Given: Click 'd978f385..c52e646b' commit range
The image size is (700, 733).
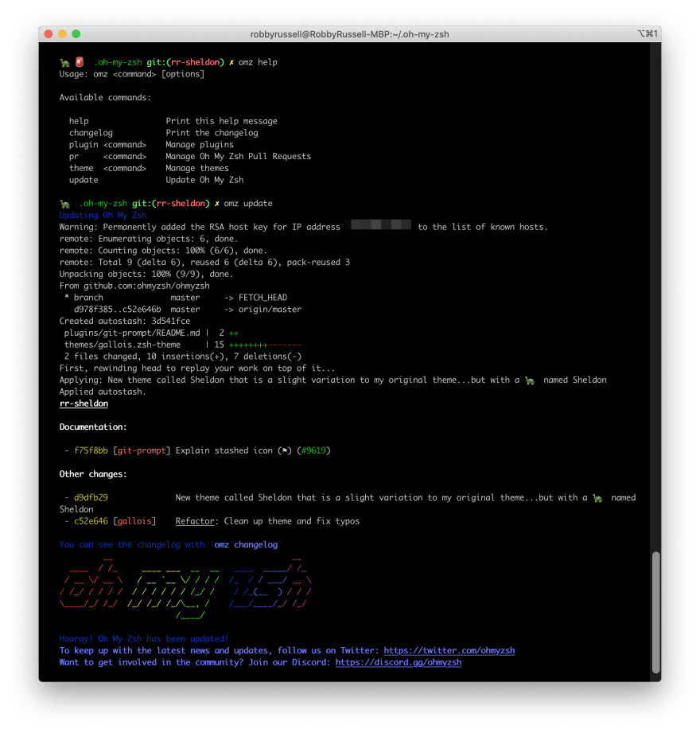Looking at the screenshot, I should click(117, 309).
